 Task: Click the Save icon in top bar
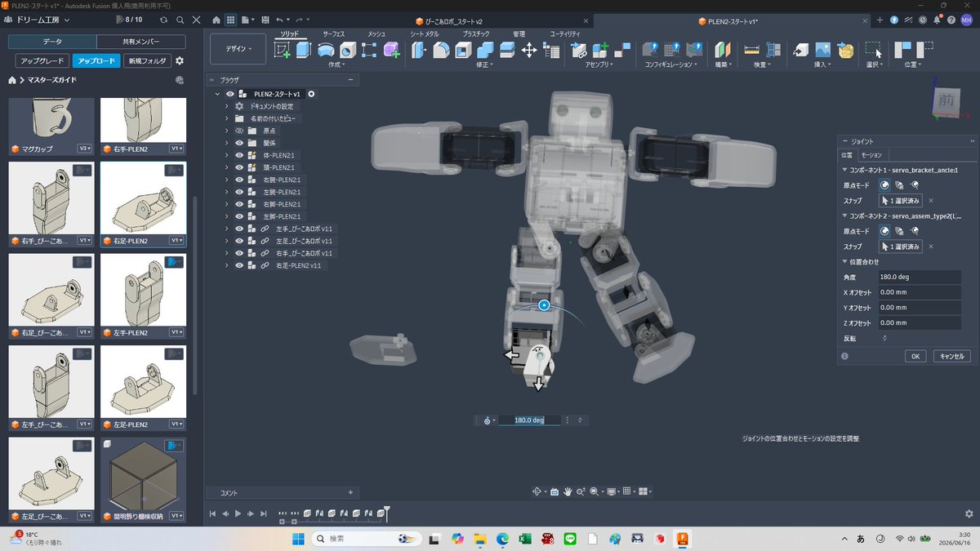tap(265, 20)
